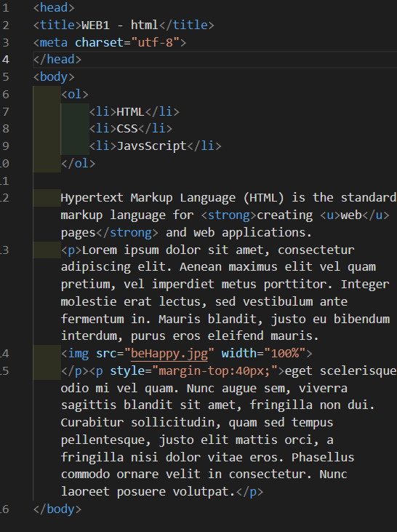Click the word 'vestibulum' in the paragraph
This screenshot has width=397, height=532.
tap(278, 301)
